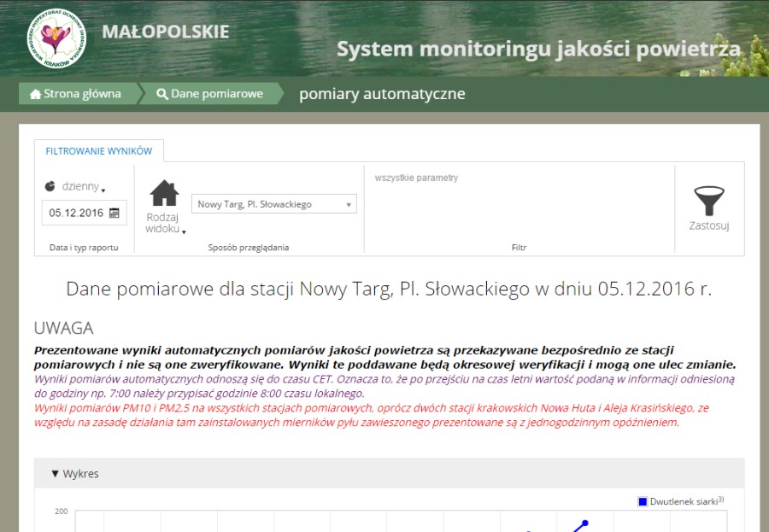Viewport: 769px width, 532px height.
Task: Click the home icon beside Strona główna
Action: (35, 94)
